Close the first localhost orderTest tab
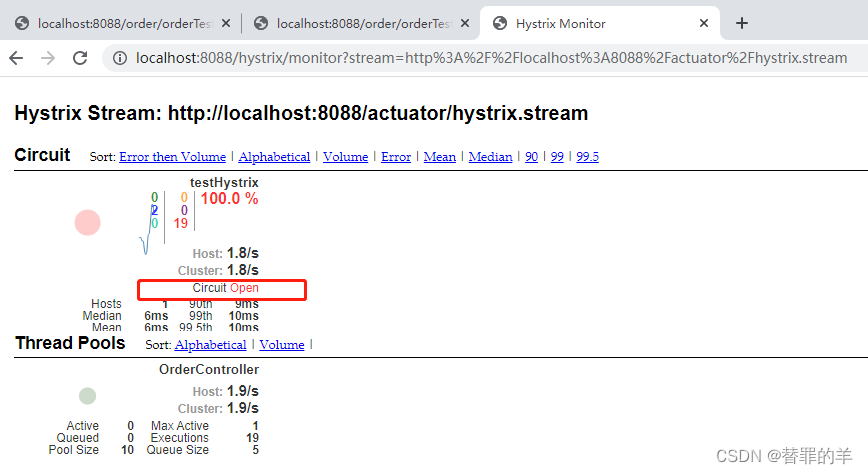The height and width of the screenshot is (474, 868). click(226, 23)
